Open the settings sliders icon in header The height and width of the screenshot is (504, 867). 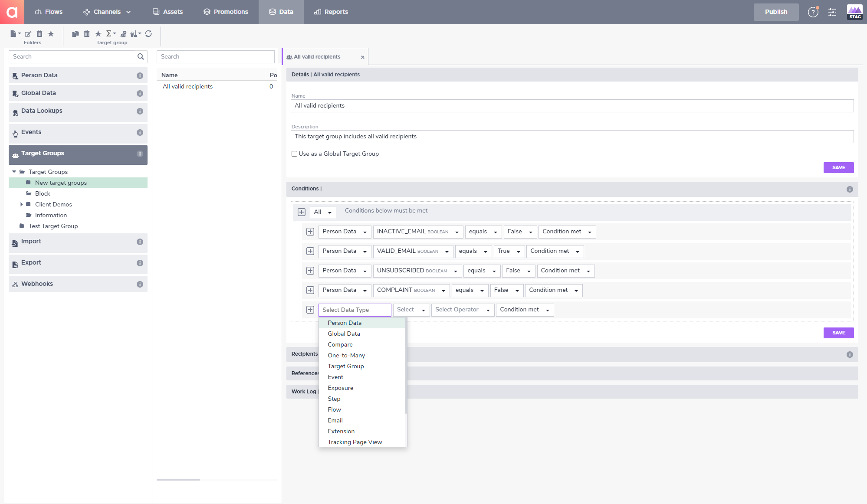pyautogui.click(x=832, y=12)
